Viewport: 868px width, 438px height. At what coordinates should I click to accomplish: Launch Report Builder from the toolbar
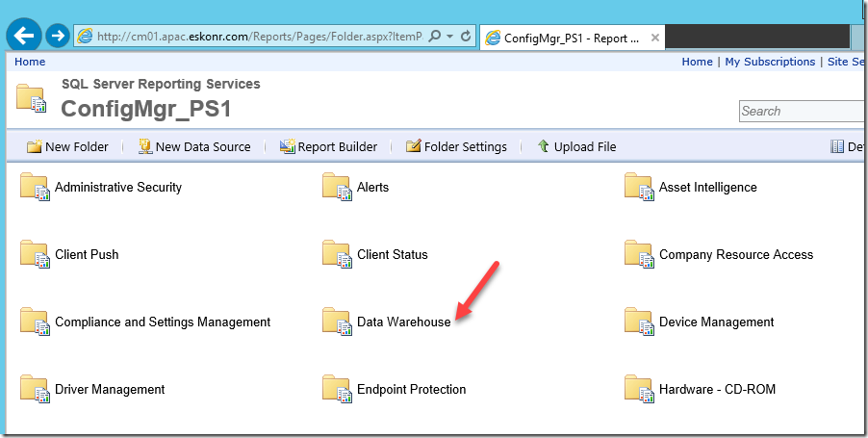[328, 146]
